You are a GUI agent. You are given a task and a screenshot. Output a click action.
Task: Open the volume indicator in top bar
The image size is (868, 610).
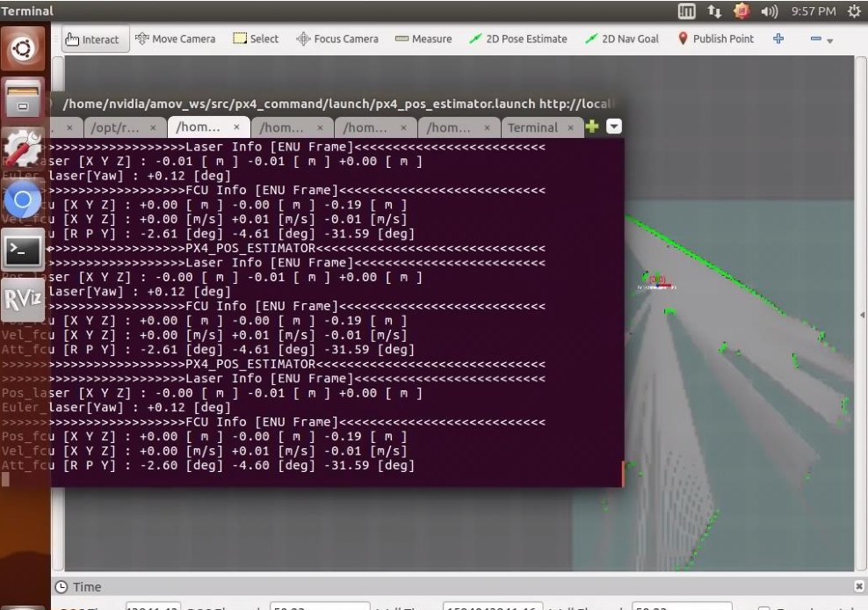(769, 11)
